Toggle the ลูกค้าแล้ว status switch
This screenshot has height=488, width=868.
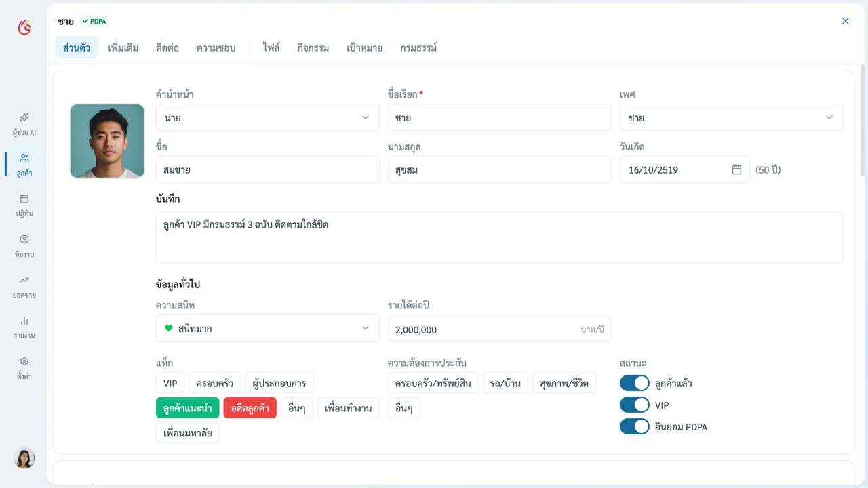[x=635, y=383]
